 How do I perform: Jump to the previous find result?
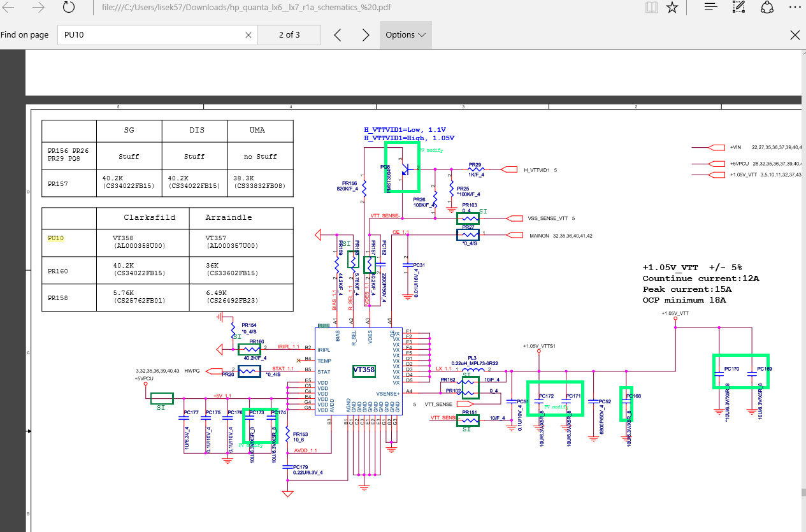338,35
